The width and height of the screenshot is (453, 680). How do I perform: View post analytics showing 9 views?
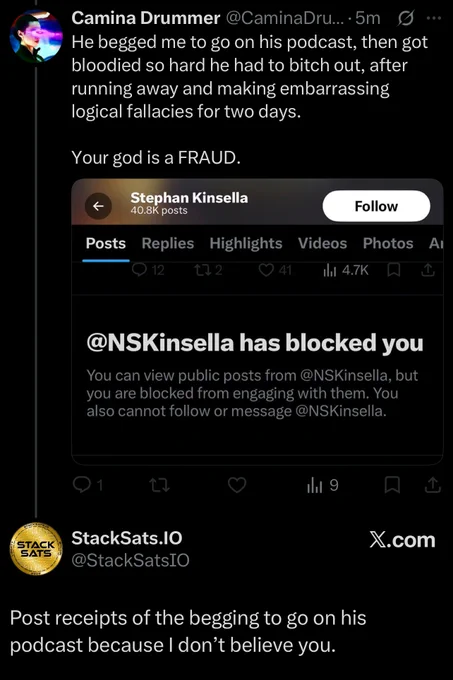323,485
